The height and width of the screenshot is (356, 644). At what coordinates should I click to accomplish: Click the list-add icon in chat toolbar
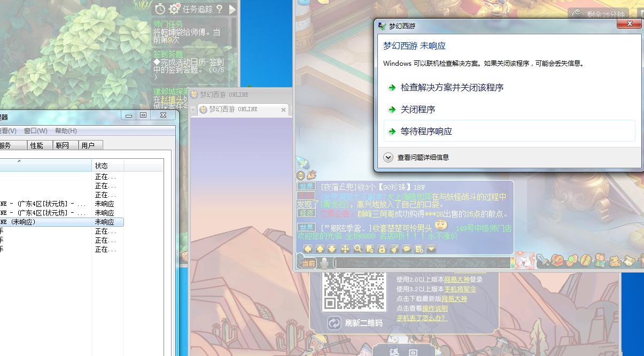(419, 249)
